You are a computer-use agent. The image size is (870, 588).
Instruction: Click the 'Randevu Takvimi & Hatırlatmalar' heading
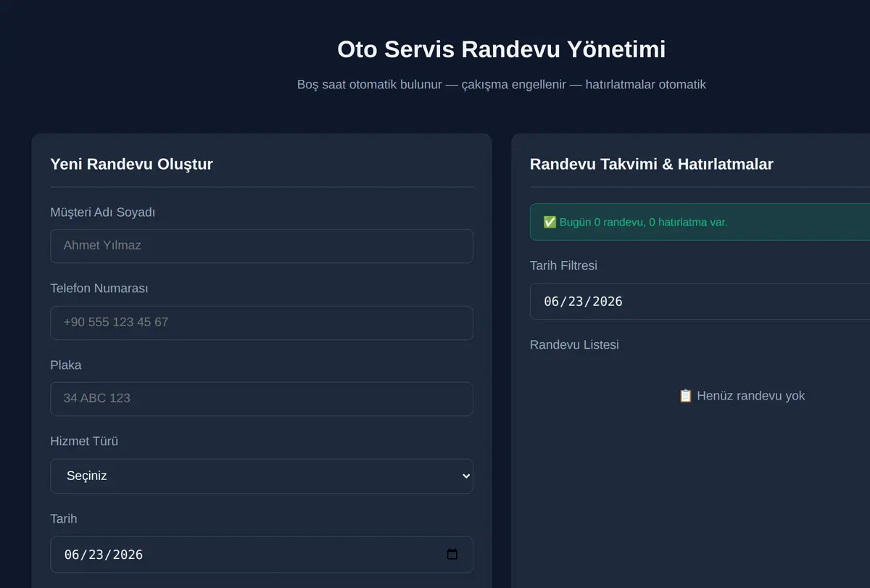[x=651, y=164]
